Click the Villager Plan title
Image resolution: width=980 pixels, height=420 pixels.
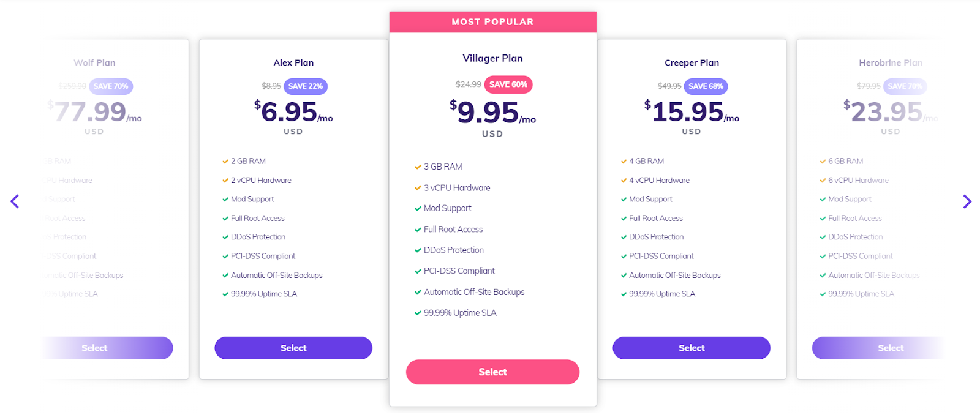(x=492, y=58)
